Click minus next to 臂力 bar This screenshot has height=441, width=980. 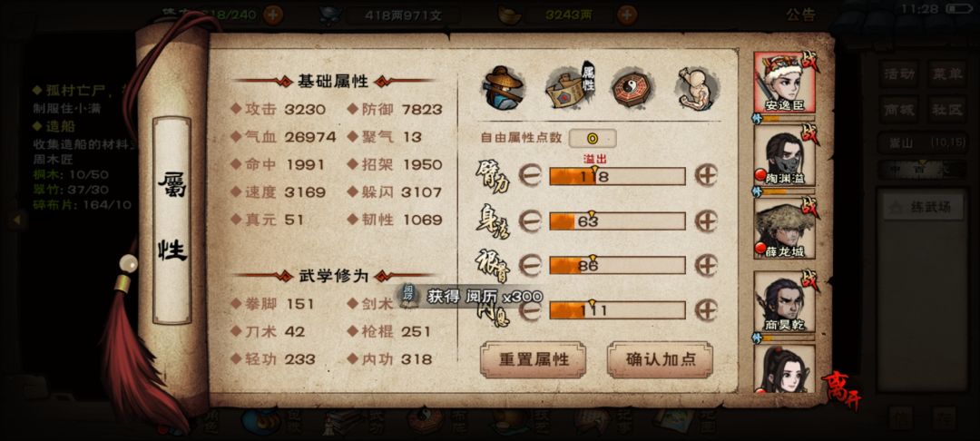(x=530, y=176)
